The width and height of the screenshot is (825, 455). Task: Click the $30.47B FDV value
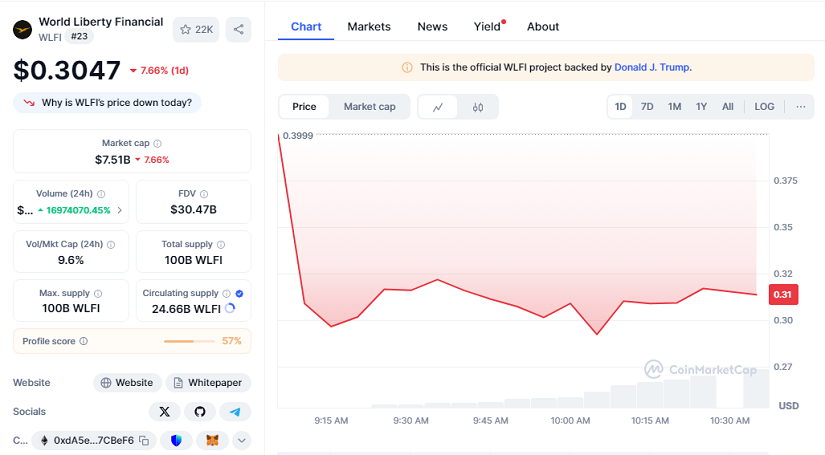tap(193, 210)
